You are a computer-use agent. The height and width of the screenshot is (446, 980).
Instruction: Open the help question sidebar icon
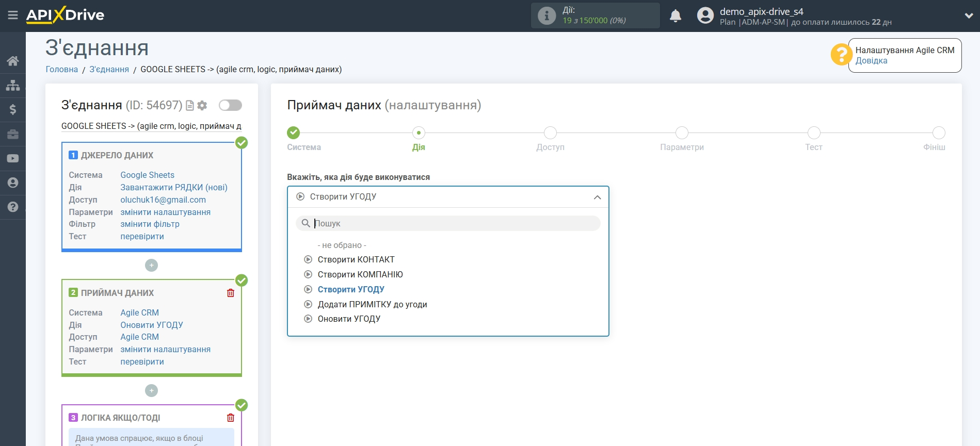(x=13, y=207)
